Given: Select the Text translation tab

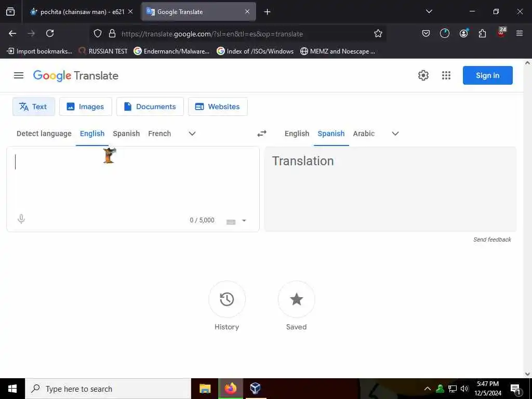Looking at the screenshot, I should (34, 107).
